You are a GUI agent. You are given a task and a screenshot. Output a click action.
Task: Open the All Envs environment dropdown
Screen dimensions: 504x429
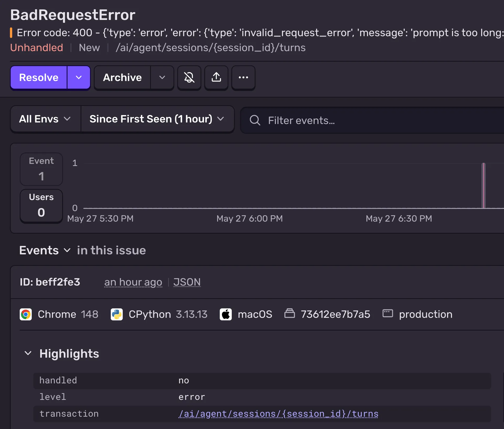point(45,119)
